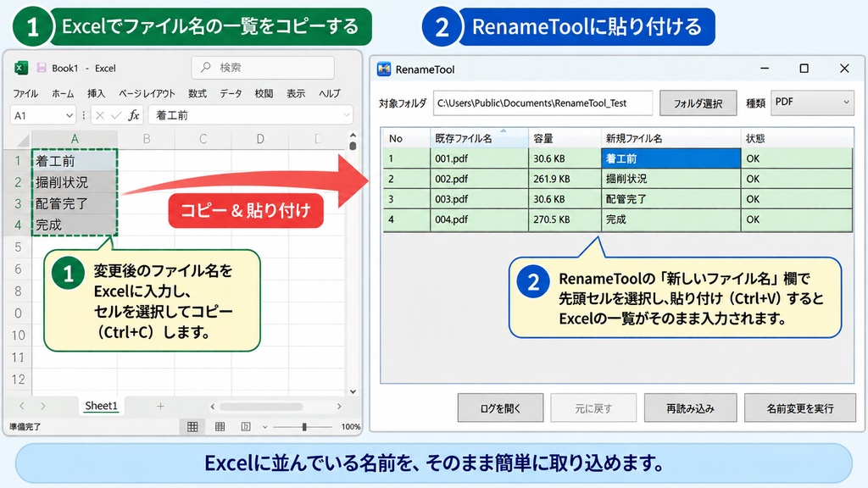The image size is (868, 488).
Task: Click column B header in Excel
Action: click(x=147, y=139)
